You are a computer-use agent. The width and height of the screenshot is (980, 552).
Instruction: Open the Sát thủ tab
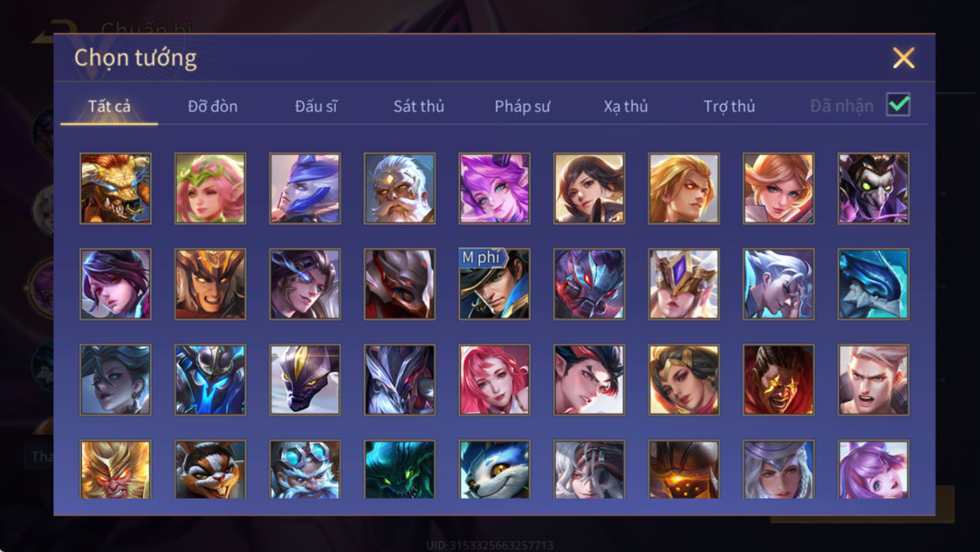click(x=419, y=106)
